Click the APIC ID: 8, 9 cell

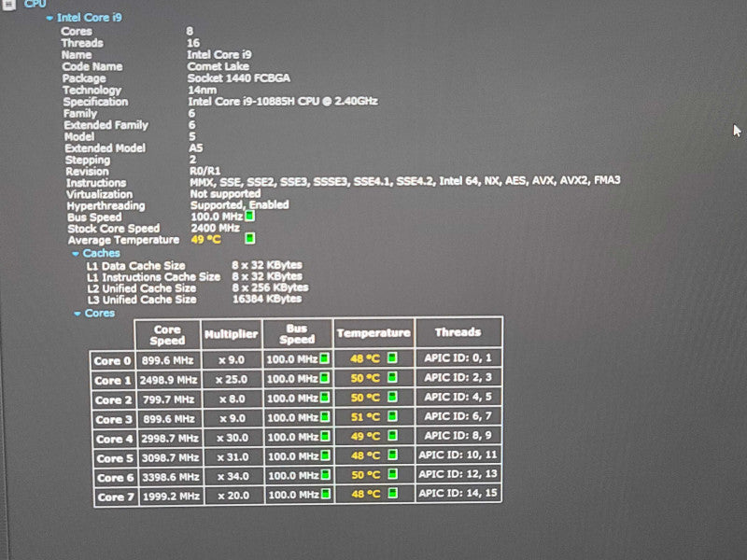pos(458,435)
